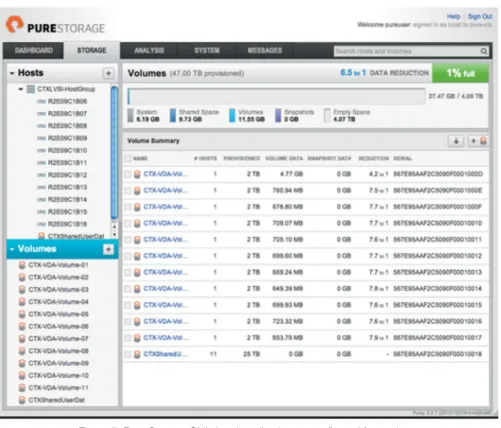Click host icon beside R2E09C1B16
501x428 pixels.
[41, 224]
